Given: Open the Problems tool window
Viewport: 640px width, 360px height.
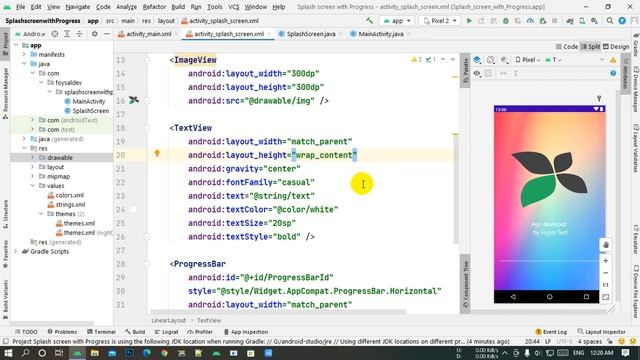Looking at the screenshot, I should tap(62, 332).
